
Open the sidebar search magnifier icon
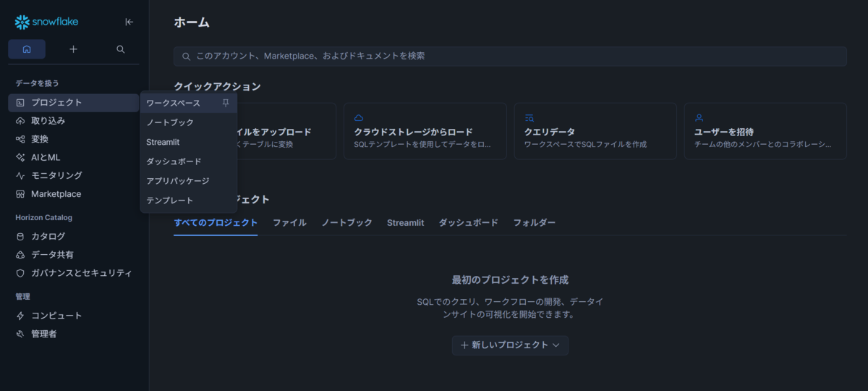(121, 49)
